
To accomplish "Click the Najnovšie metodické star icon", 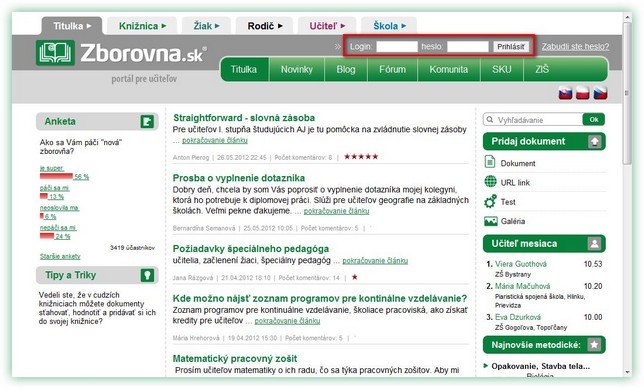I will click(x=594, y=345).
